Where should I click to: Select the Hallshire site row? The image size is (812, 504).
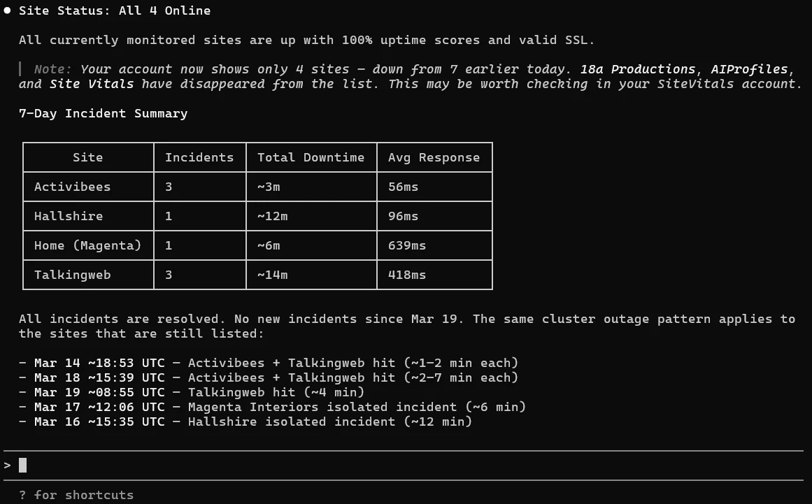click(x=68, y=216)
